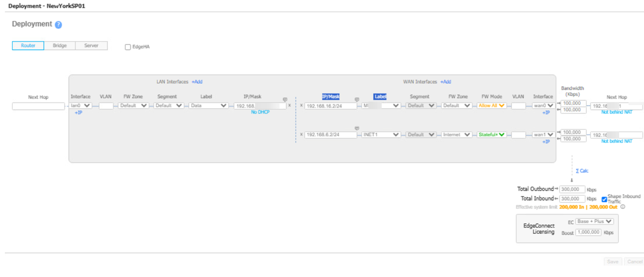Open the INET1 label dropdown
The image size is (644, 277).
(381, 135)
